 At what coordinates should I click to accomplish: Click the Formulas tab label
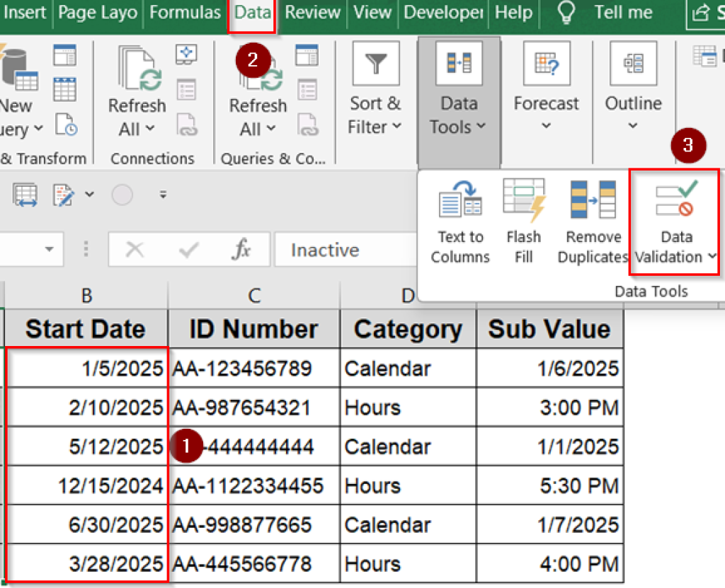[185, 12]
